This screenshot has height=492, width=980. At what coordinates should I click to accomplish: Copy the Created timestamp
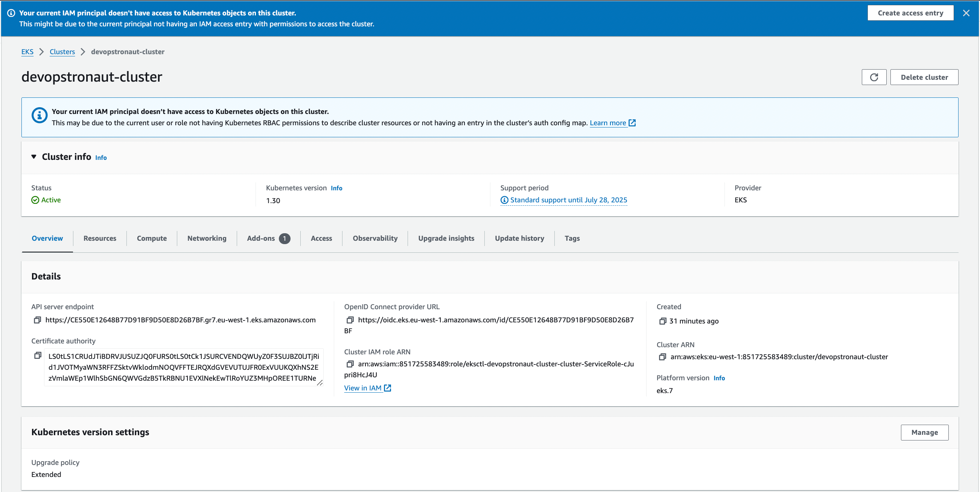pyautogui.click(x=662, y=321)
